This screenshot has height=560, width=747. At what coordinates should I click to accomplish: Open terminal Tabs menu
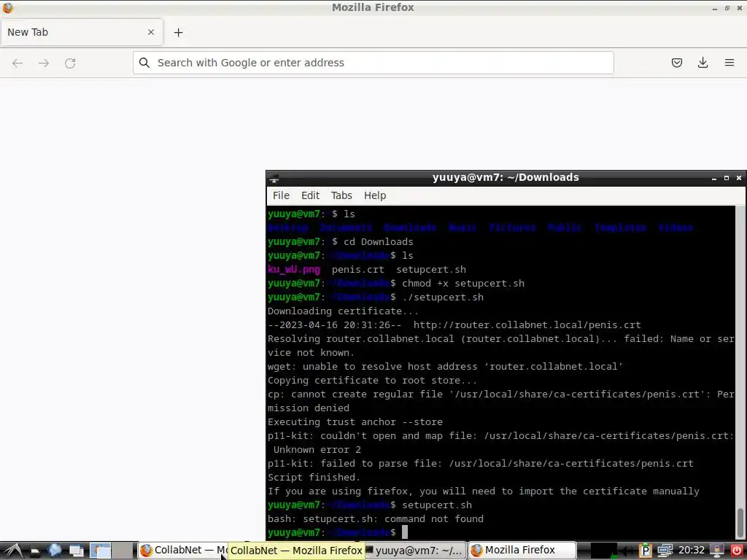[341, 195]
